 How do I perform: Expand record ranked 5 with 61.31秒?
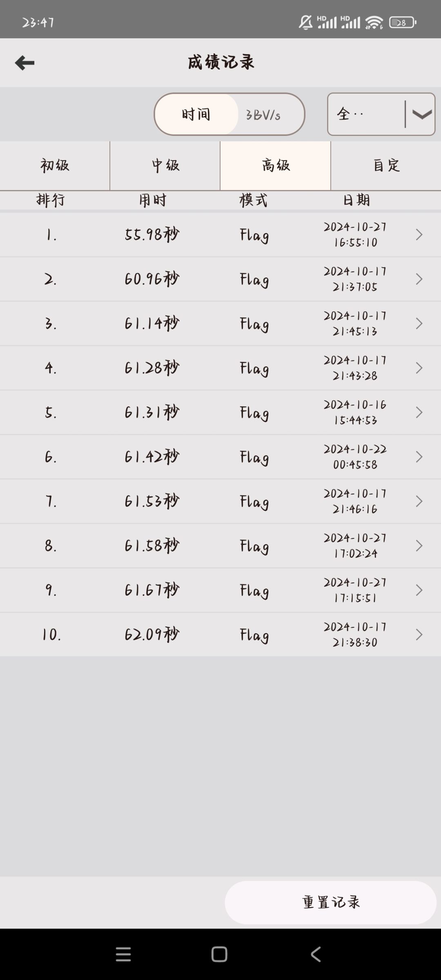pyautogui.click(x=220, y=412)
